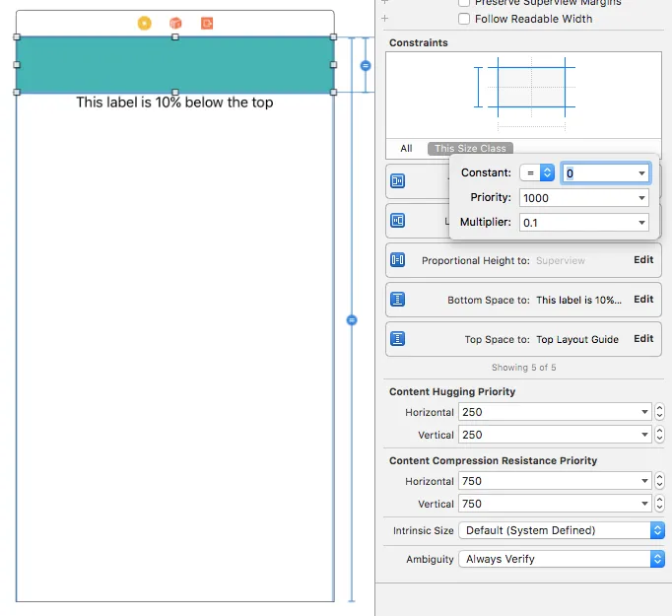This screenshot has height=616, width=672.
Task: Click the Top Space constraint icon
Action: point(398,339)
